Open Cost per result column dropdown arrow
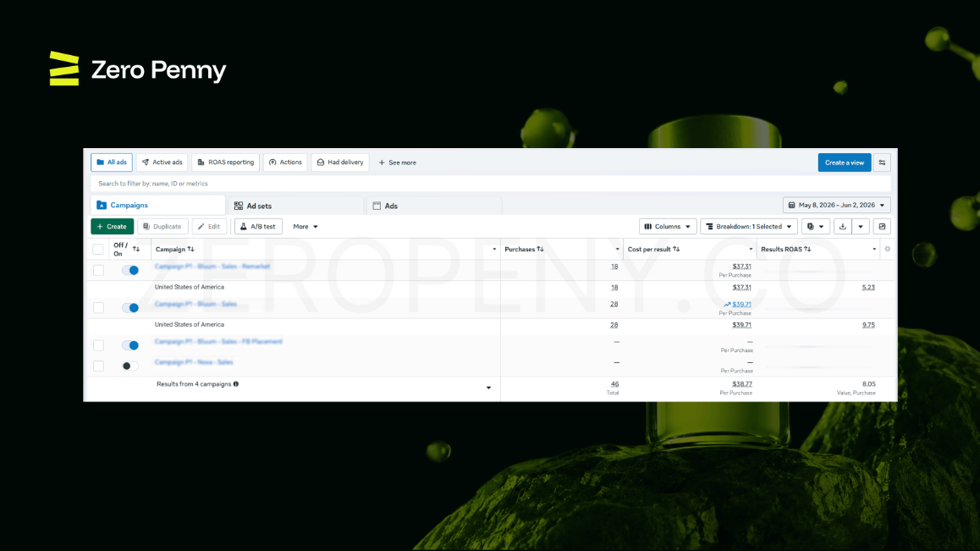 751,250
